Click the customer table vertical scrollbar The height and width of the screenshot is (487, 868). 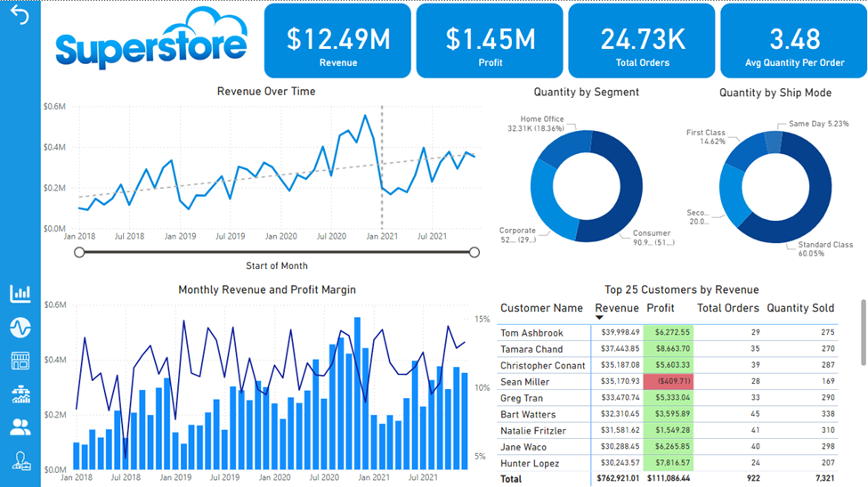[862, 329]
